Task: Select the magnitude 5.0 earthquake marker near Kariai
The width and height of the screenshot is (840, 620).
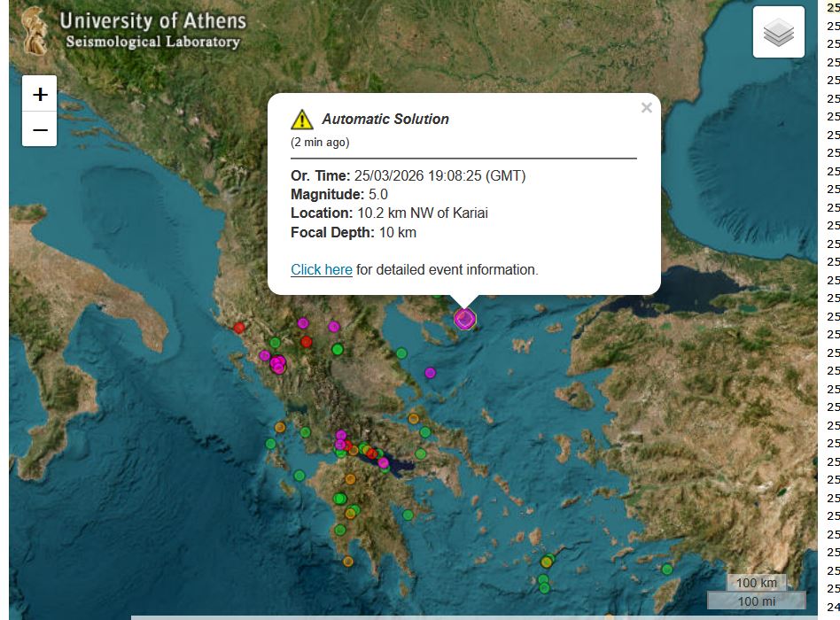Action: click(x=464, y=319)
